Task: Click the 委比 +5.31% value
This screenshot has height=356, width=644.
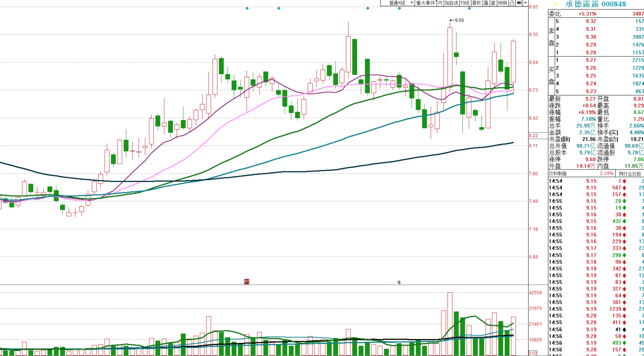Action: point(587,14)
